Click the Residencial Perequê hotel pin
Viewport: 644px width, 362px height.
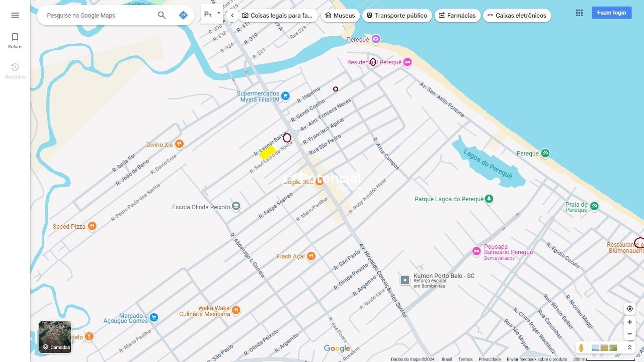click(408, 62)
